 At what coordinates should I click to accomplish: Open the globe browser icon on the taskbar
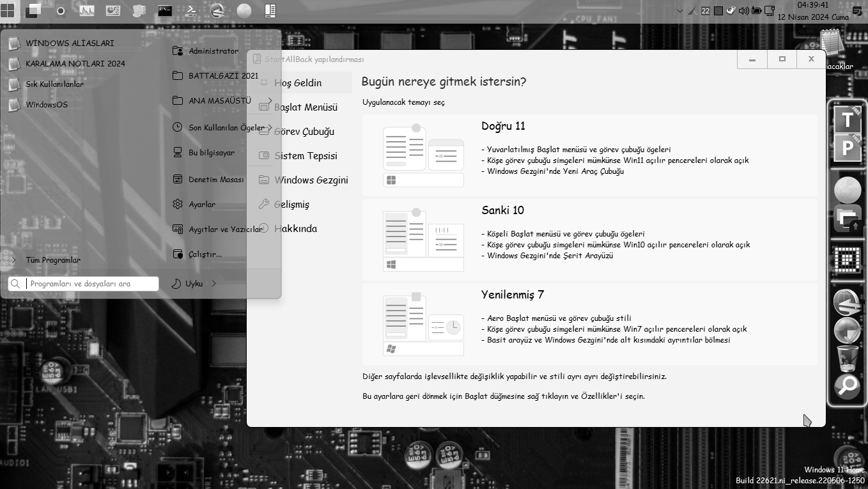217,11
